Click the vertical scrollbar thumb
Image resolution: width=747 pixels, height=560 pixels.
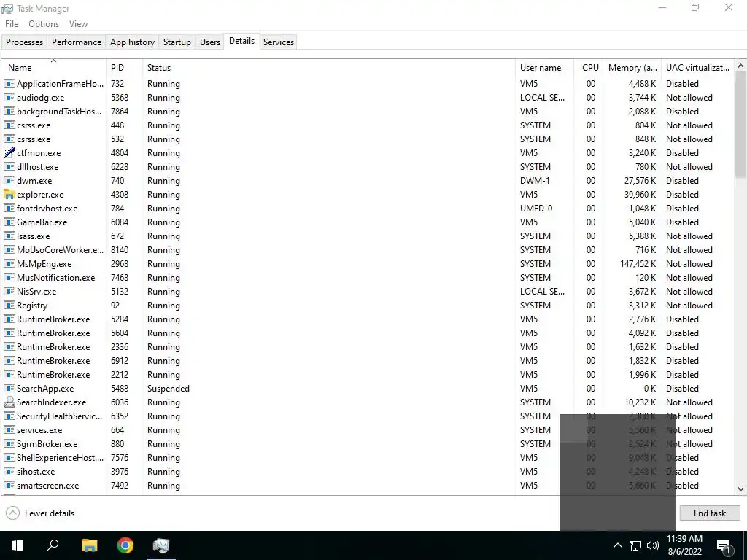click(x=741, y=125)
